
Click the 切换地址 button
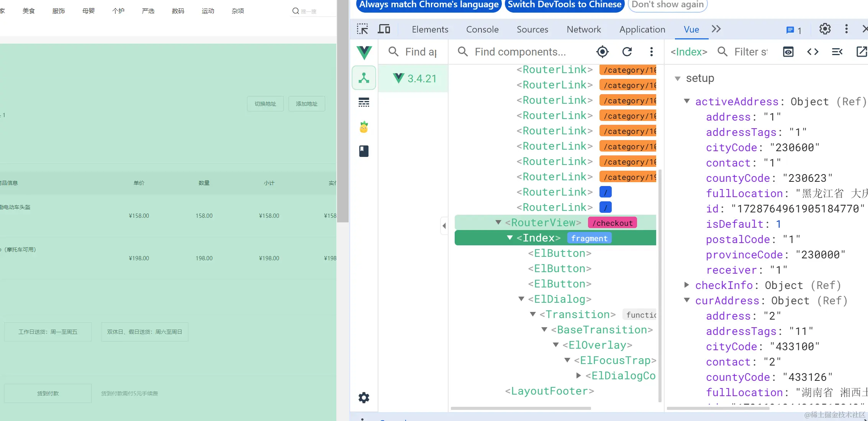click(x=265, y=104)
